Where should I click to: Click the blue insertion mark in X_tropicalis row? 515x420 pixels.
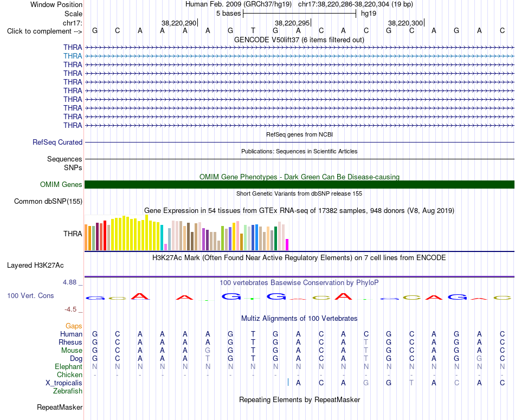point(288,382)
